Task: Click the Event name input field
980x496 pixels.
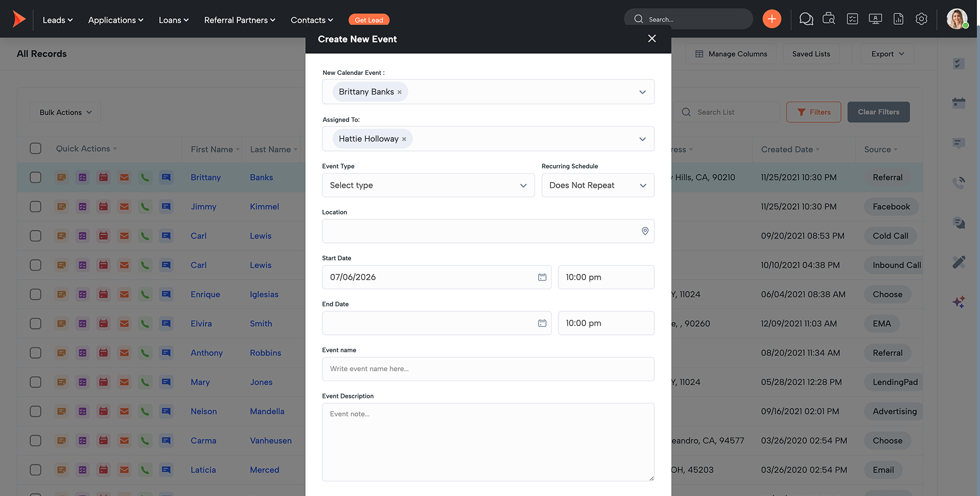Action: [x=488, y=369]
